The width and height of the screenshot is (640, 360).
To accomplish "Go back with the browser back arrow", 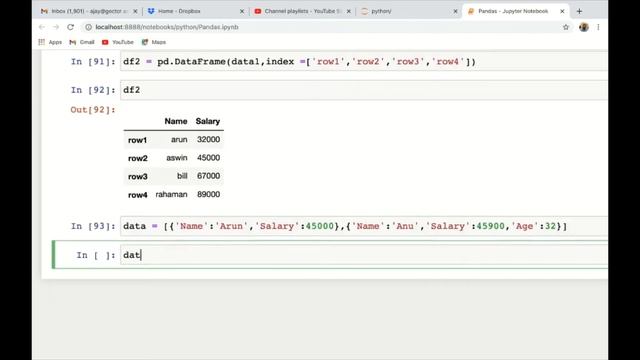I will (42, 27).
